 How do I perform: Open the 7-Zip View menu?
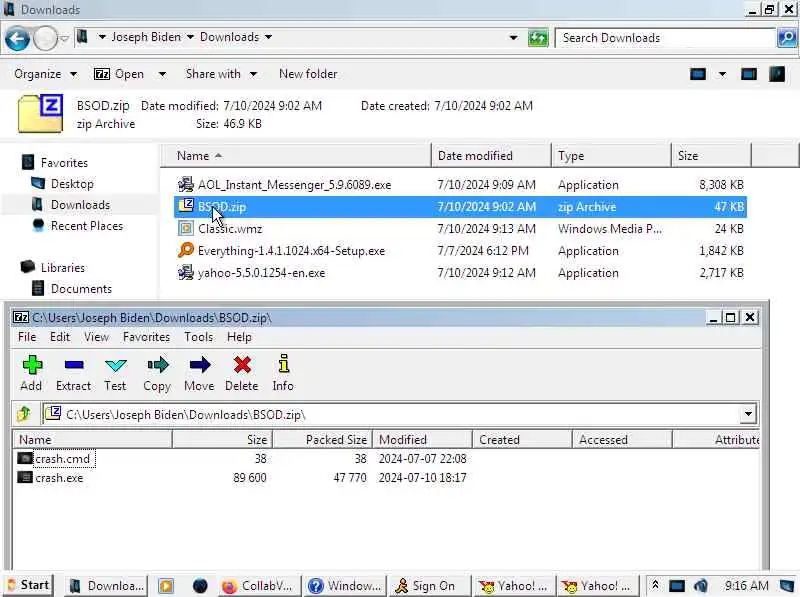(x=96, y=337)
